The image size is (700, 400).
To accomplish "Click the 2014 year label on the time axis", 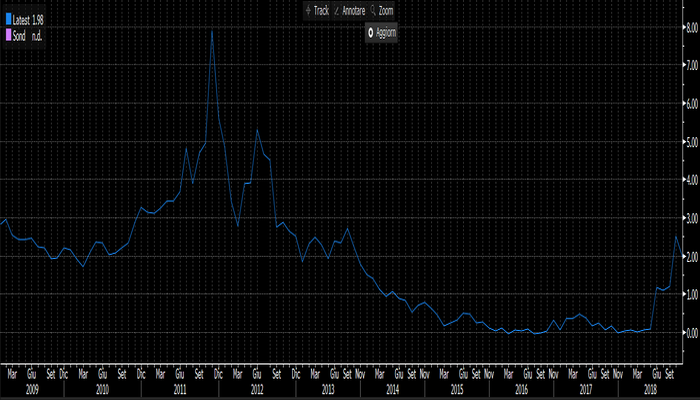I will (x=391, y=386).
